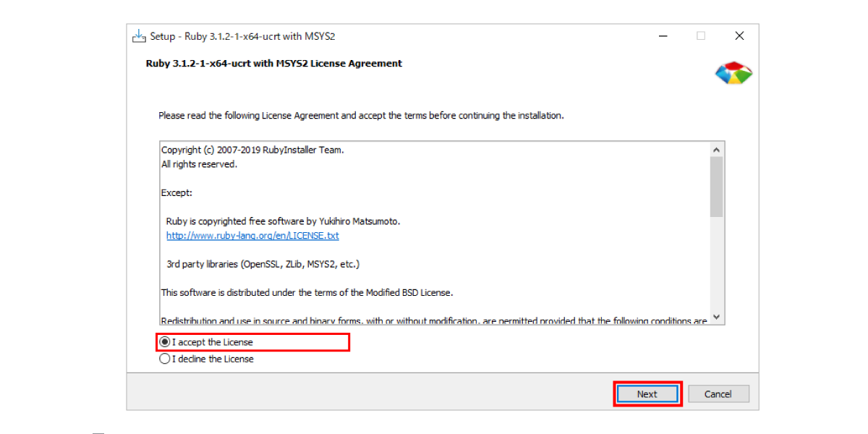Click the license scrollbar up arrow
868x434 pixels.
(x=716, y=150)
